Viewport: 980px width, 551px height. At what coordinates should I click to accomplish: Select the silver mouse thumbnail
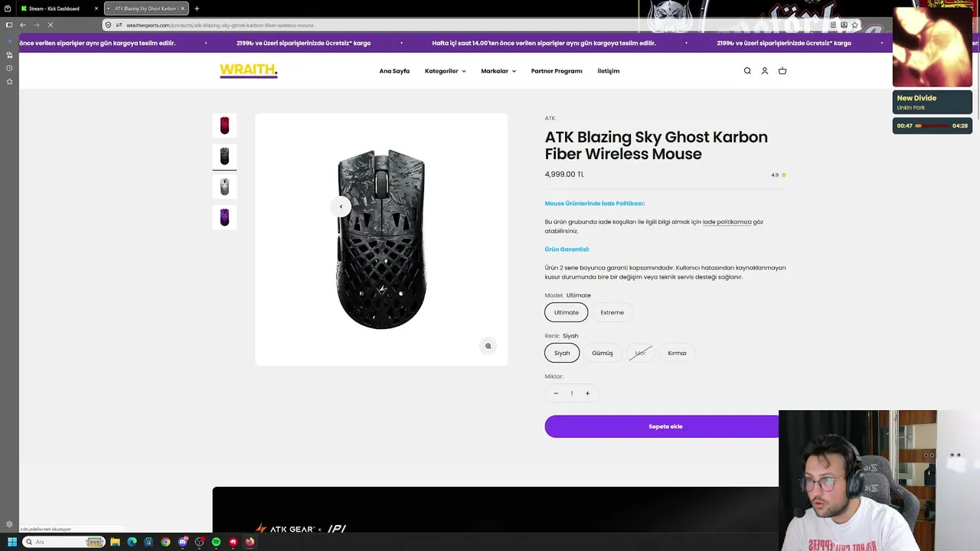224,187
